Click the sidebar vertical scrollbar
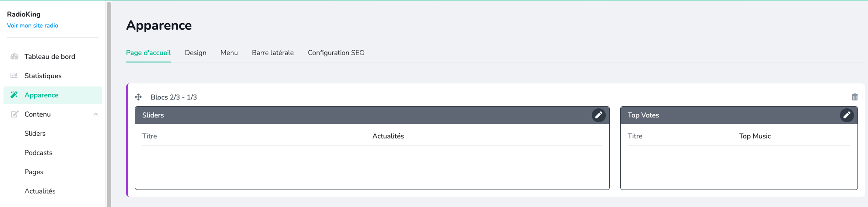 coord(109,103)
